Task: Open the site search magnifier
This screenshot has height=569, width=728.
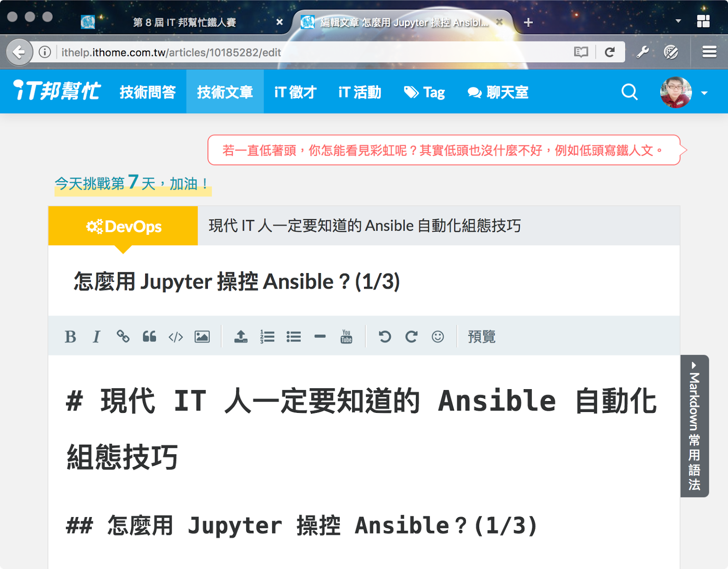Action: [630, 91]
